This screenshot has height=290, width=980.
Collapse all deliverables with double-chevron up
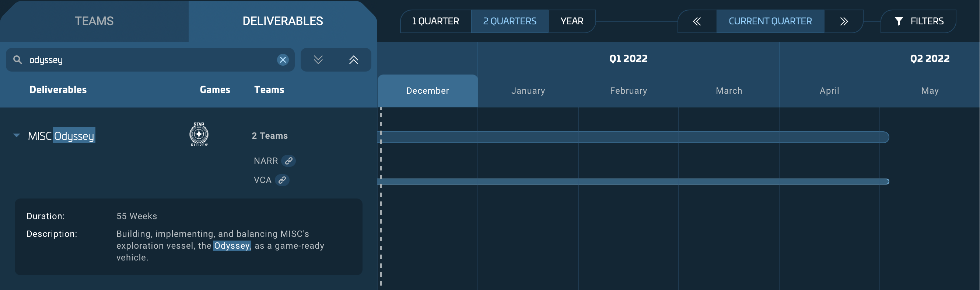pyautogui.click(x=353, y=60)
